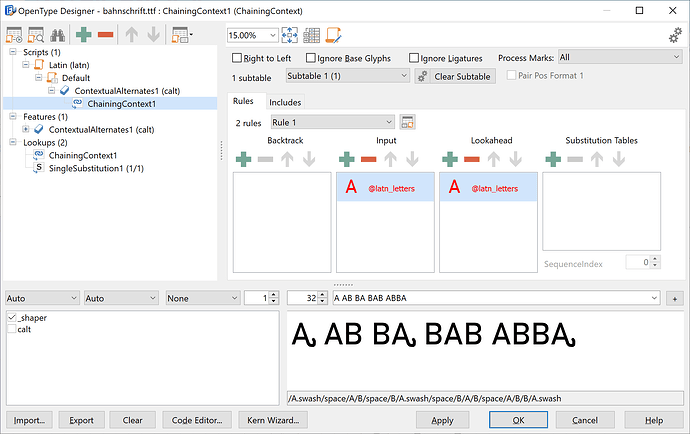Expand ContextualAlternates1 under Features
690x434 pixels.
pyautogui.click(x=26, y=129)
